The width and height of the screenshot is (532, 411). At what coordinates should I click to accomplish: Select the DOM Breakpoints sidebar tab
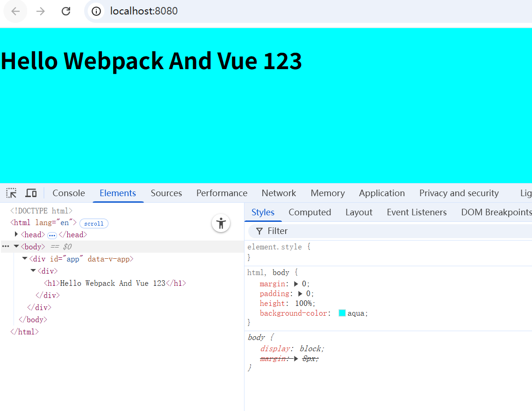tap(496, 213)
